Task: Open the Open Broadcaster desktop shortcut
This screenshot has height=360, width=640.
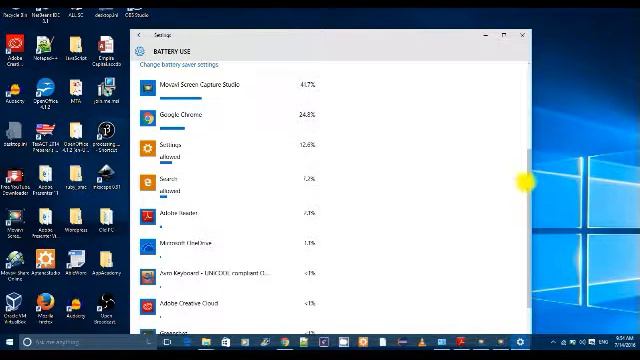Action: 106,309
